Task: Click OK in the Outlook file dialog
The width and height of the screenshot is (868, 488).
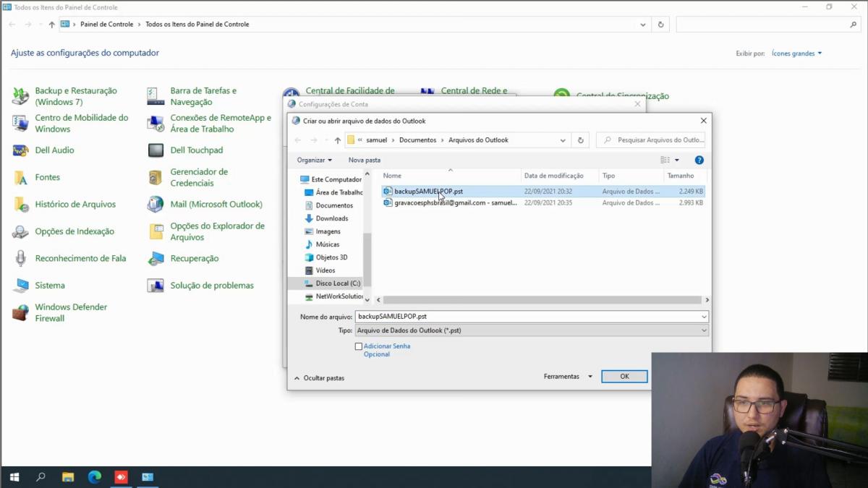Action: [x=624, y=377]
